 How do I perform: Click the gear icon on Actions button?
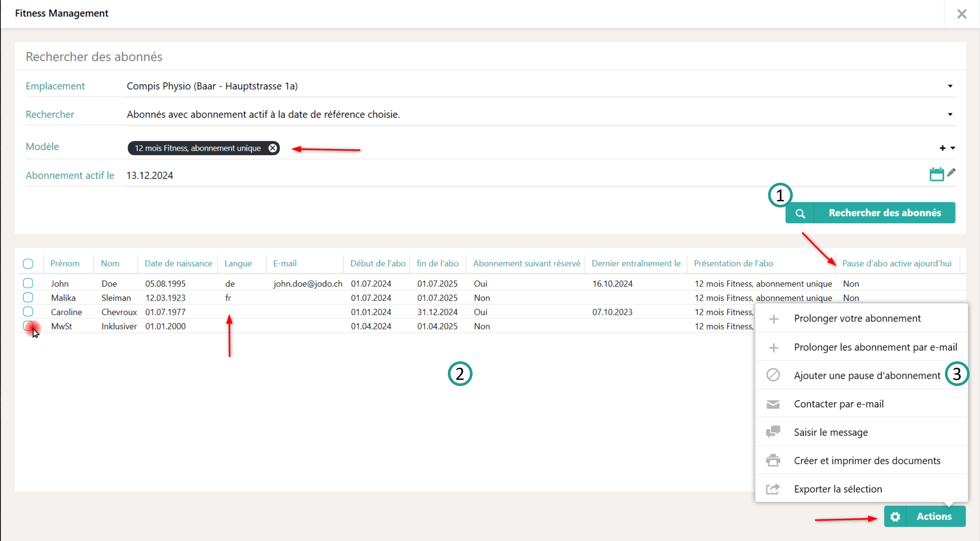point(895,517)
